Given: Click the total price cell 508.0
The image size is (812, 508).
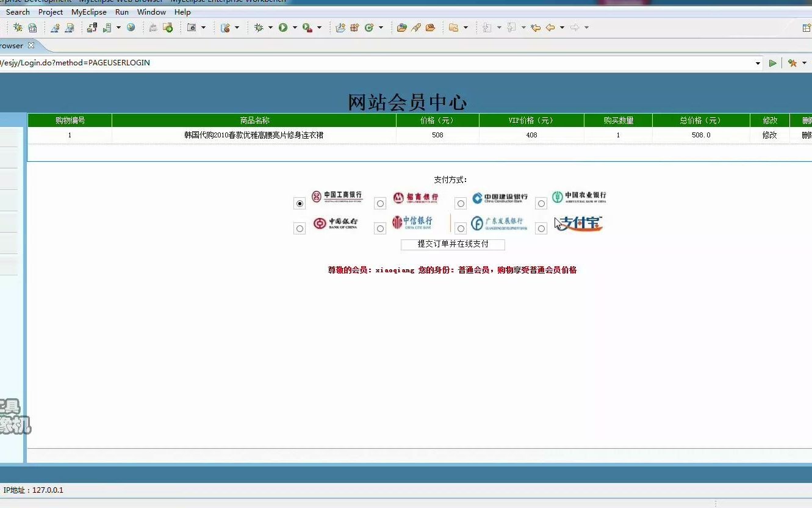Looking at the screenshot, I should tap(701, 135).
